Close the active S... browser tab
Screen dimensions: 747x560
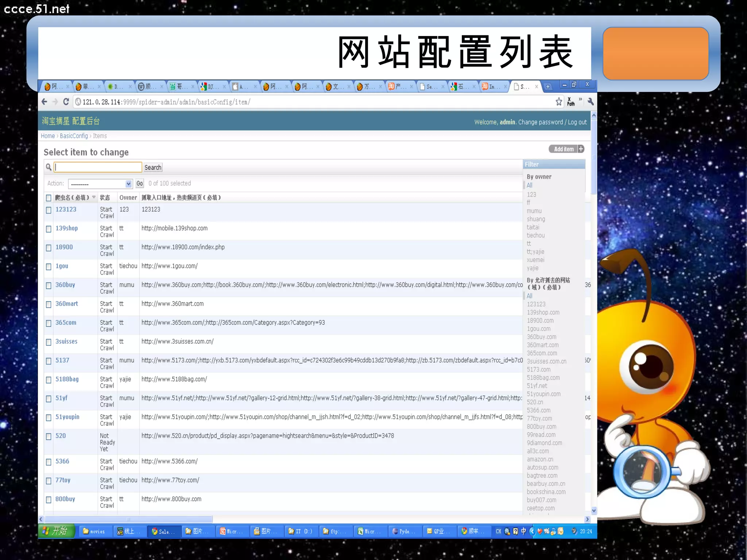click(536, 86)
